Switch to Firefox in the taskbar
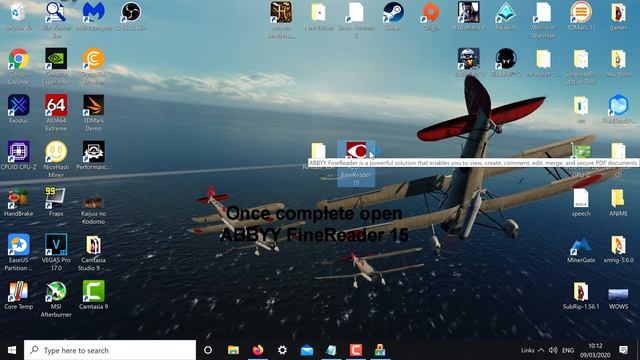Screen dimensions: 640x360 (258, 350)
